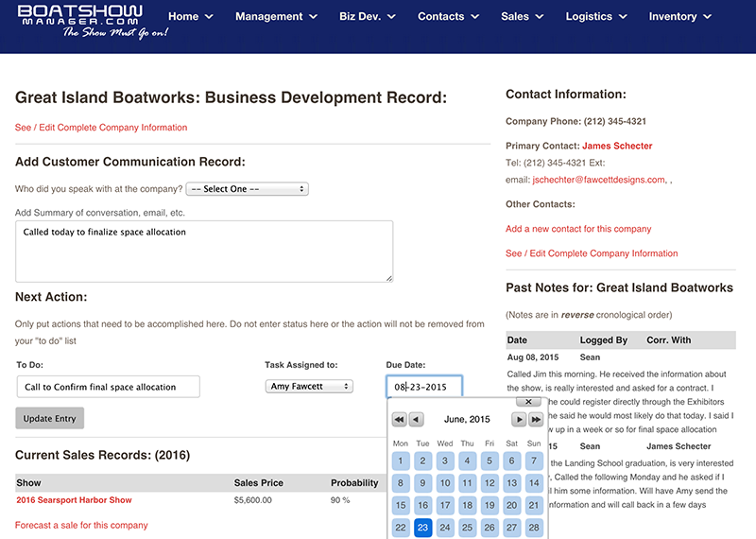Click the conversation summary text area
This screenshot has width=756, height=539.
click(x=204, y=252)
